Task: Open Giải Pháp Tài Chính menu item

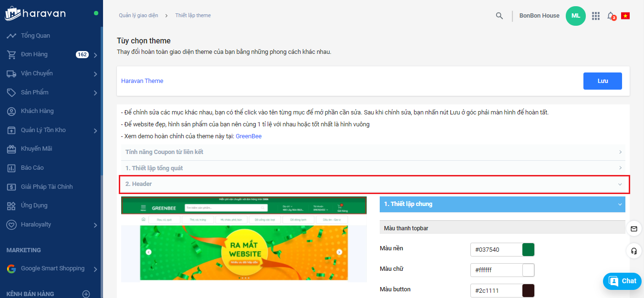Action: (x=47, y=187)
